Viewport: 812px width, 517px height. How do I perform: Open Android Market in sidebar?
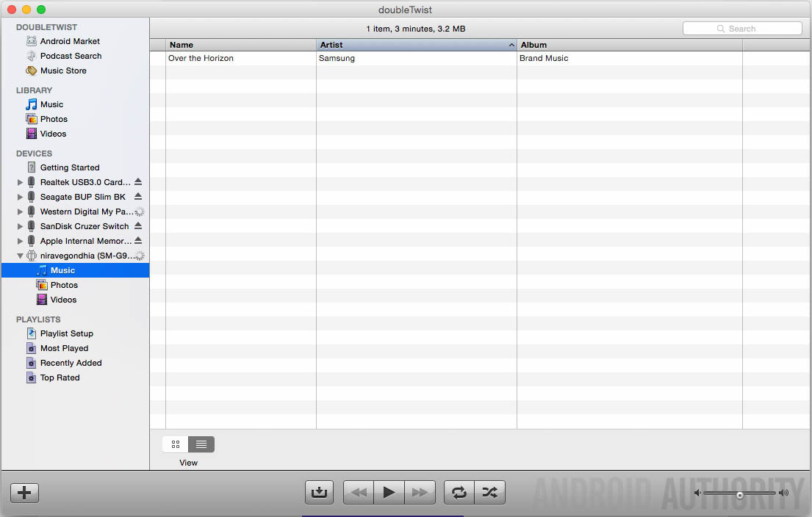pos(70,41)
